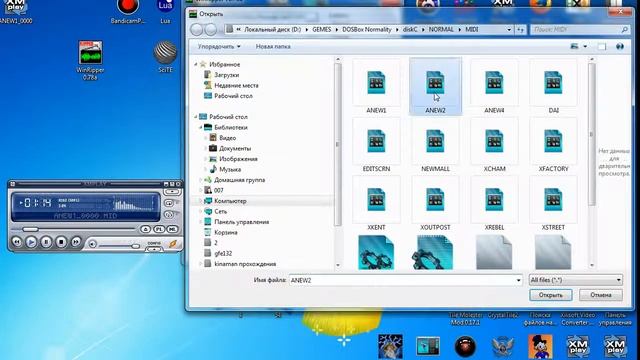Click the play button in XMPlay
The image size is (640, 360).
point(31,242)
